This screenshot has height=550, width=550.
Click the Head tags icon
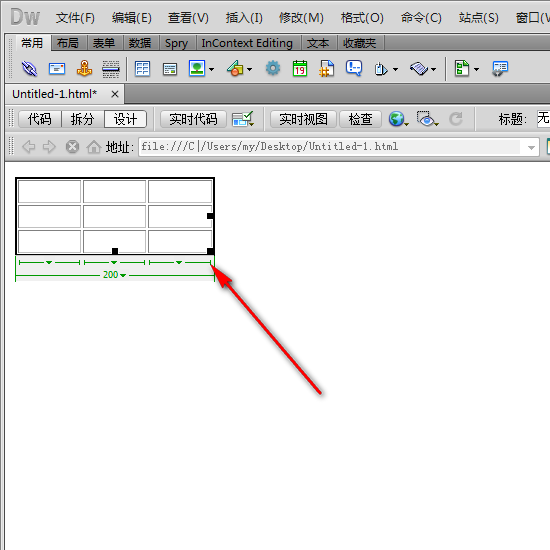click(381, 69)
